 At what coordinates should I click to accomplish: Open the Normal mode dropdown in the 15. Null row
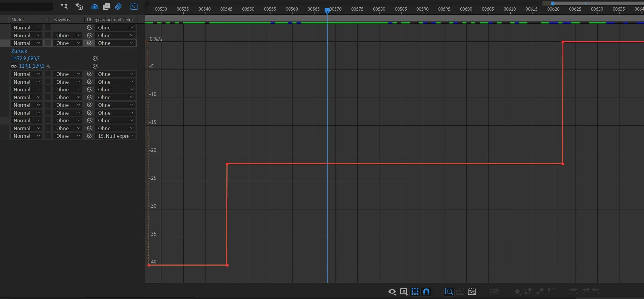(x=26, y=136)
